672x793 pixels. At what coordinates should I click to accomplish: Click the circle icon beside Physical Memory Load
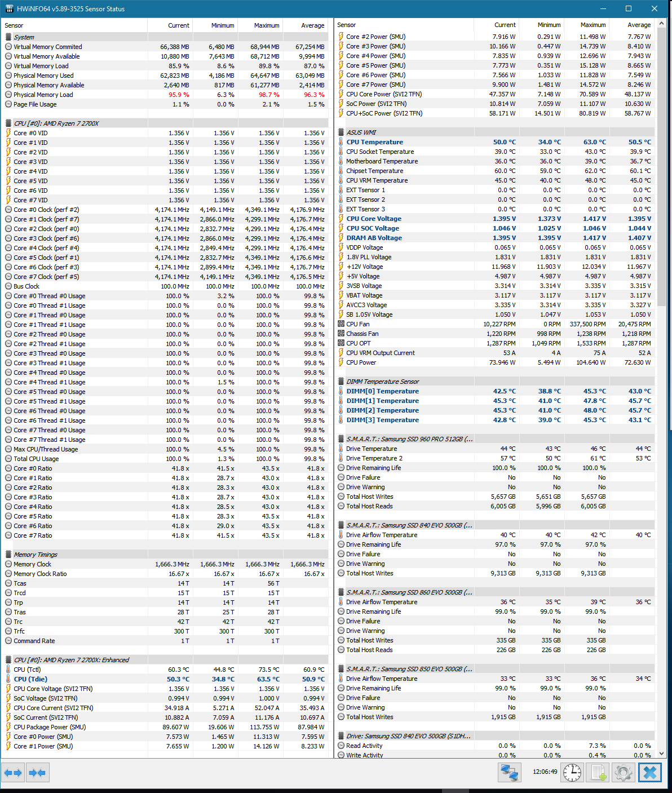click(x=8, y=95)
